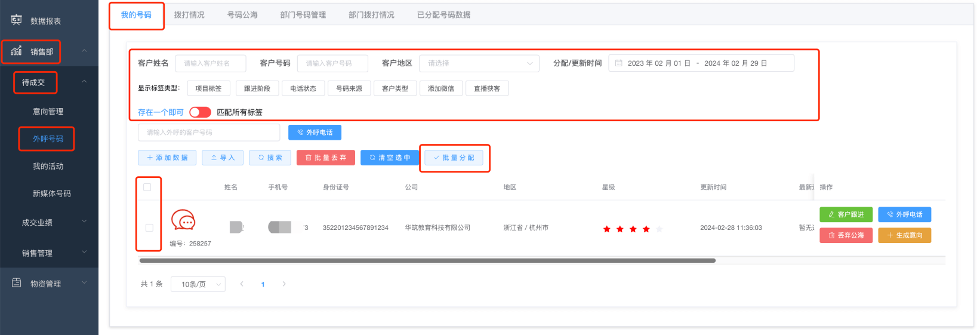This screenshot has width=980, height=335.
Task: Toggle the match all tags switch
Action: click(200, 112)
